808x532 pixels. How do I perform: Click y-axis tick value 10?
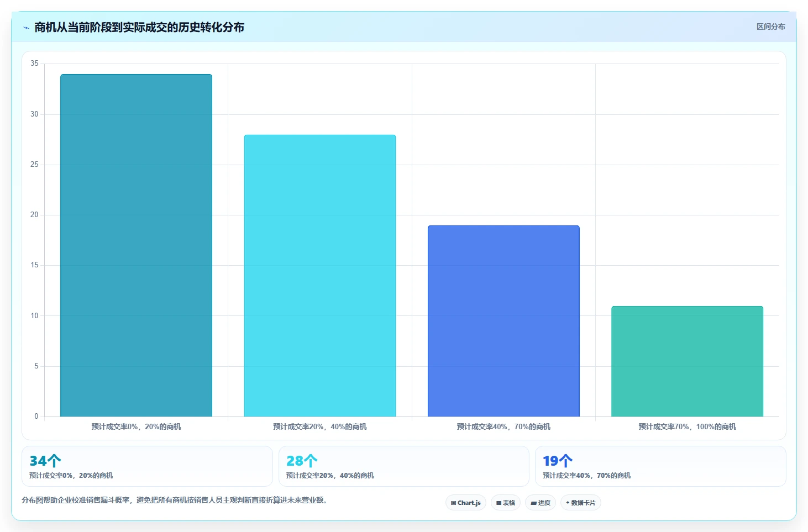[34, 316]
